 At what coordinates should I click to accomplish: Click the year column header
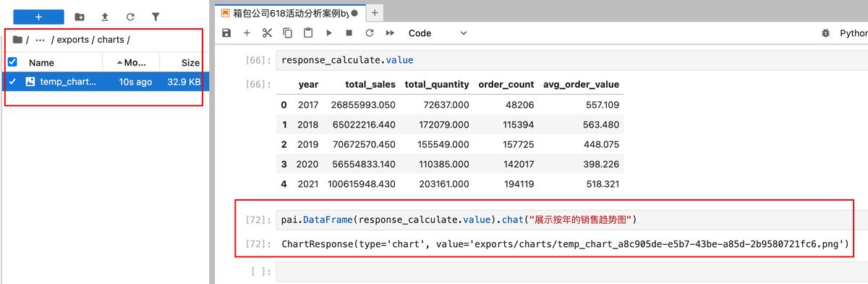click(308, 85)
